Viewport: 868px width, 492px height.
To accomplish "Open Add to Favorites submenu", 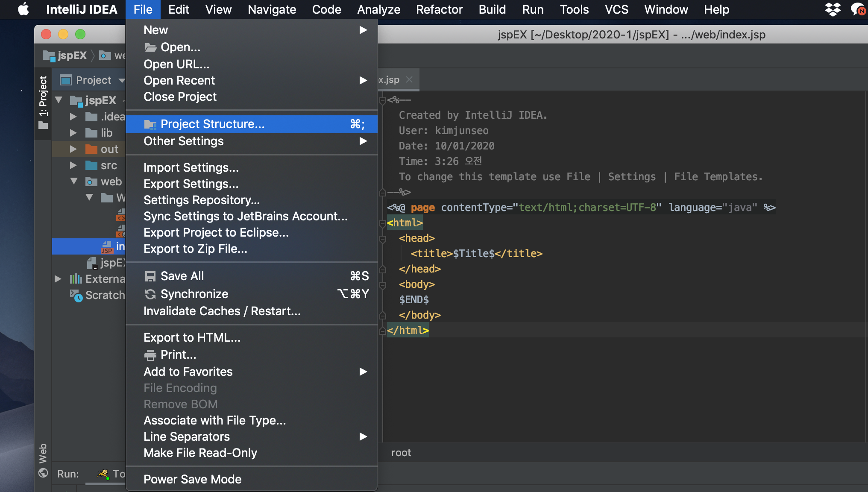I will [x=252, y=372].
